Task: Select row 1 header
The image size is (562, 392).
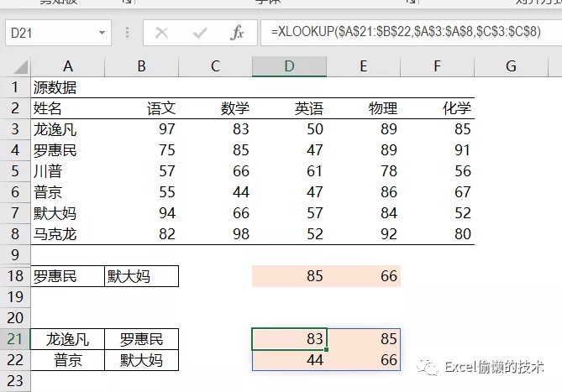Action: [15, 87]
